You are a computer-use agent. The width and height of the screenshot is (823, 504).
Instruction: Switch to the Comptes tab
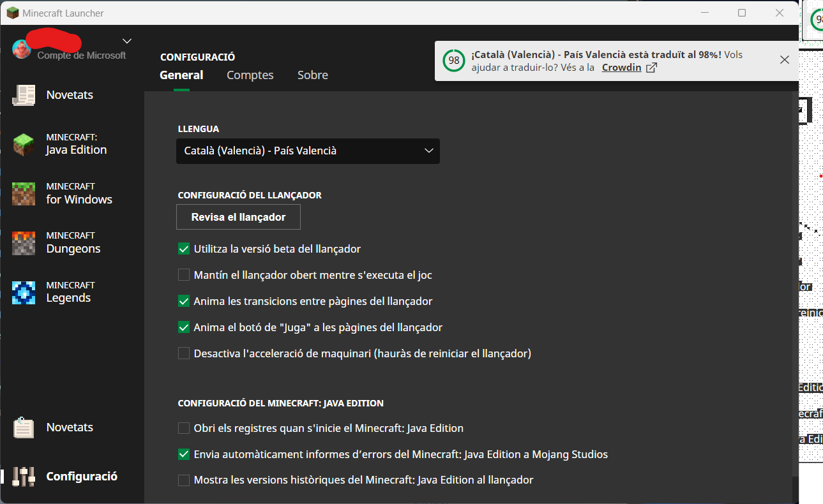(250, 75)
